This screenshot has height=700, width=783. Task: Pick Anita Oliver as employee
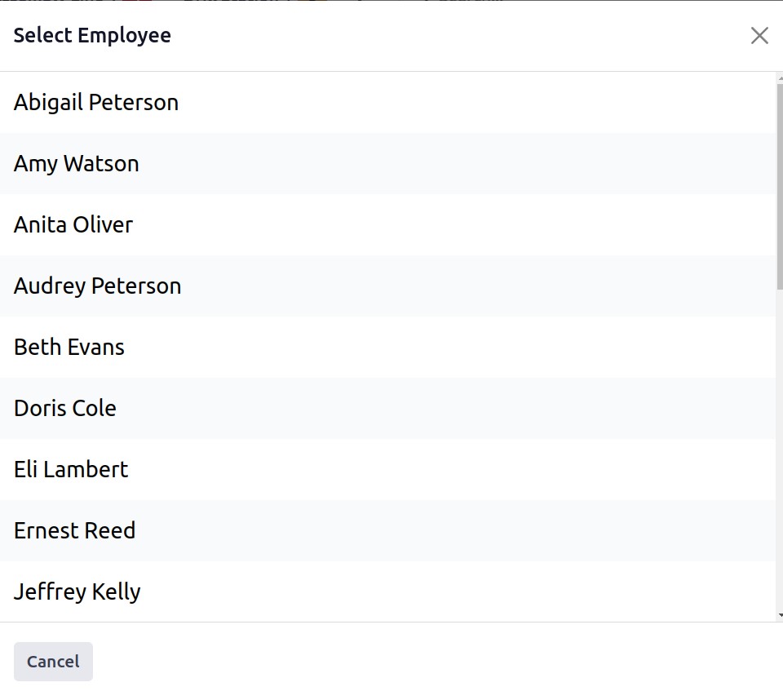coord(388,225)
